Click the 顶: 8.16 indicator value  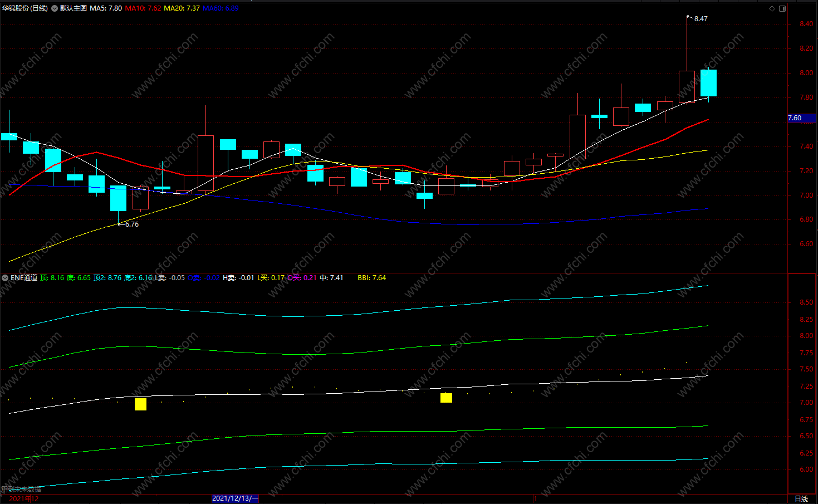[x=52, y=277]
